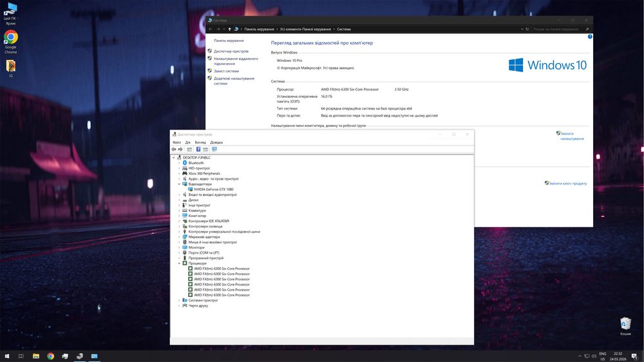Open the Дія menu in Device Manager
This screenshot has width=644, height=362.
pyautogui.click(x=187, y=142)
